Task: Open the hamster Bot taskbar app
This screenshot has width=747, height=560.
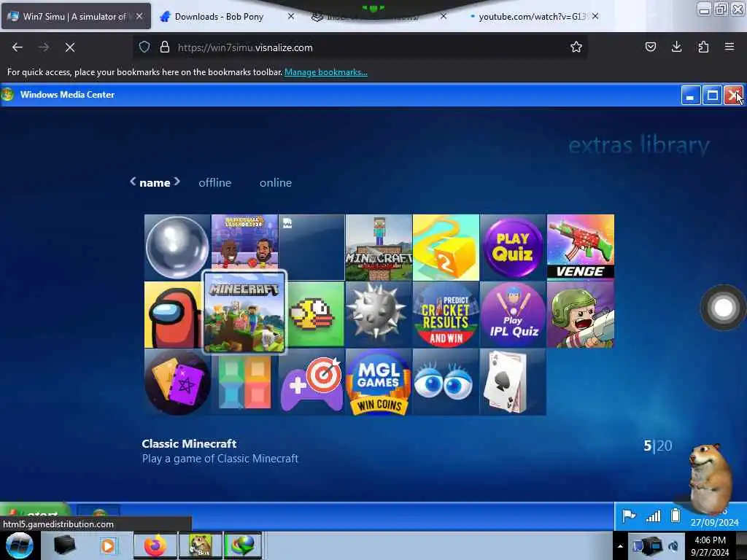Action: (x=200, y=545)
